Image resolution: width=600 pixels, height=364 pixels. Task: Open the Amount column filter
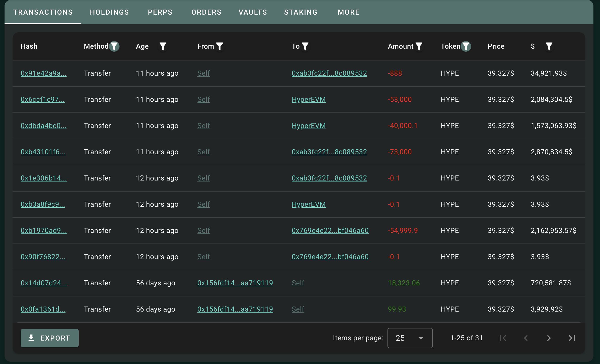[x=419, y=46]
